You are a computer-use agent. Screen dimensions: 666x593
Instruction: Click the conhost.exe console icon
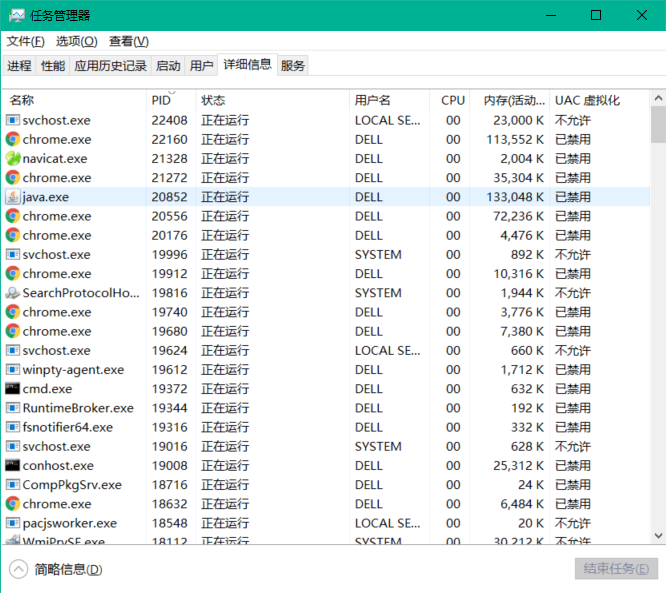[13, 465]
